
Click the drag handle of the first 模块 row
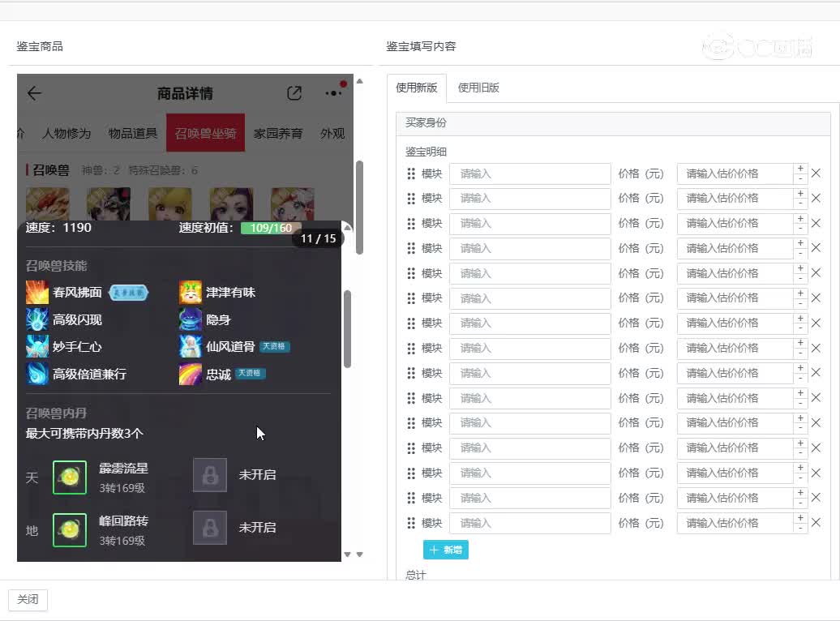coord(411,173)
